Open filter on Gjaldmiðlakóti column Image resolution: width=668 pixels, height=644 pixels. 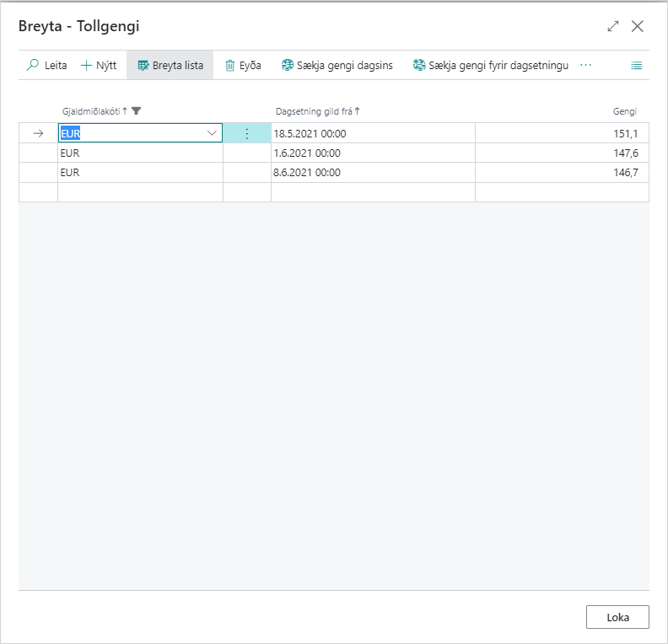click(137, 111)
